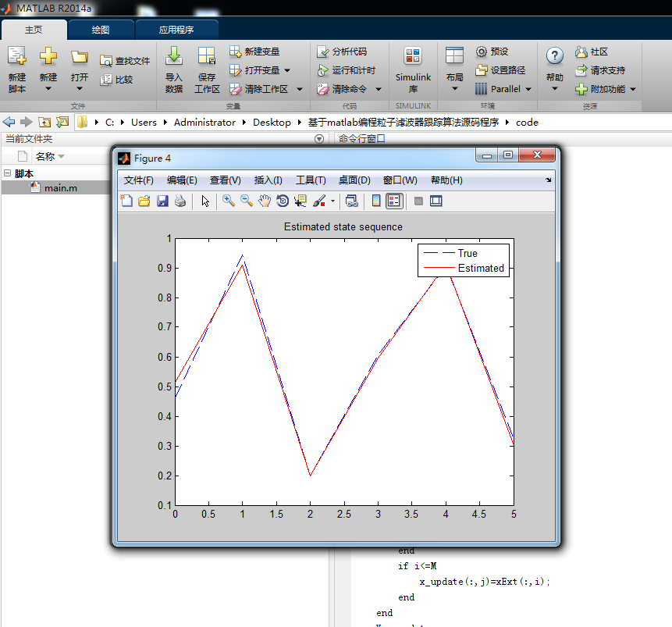Open the Desktop (桌面(D)) menu in Figure 4

click(354, 180)
